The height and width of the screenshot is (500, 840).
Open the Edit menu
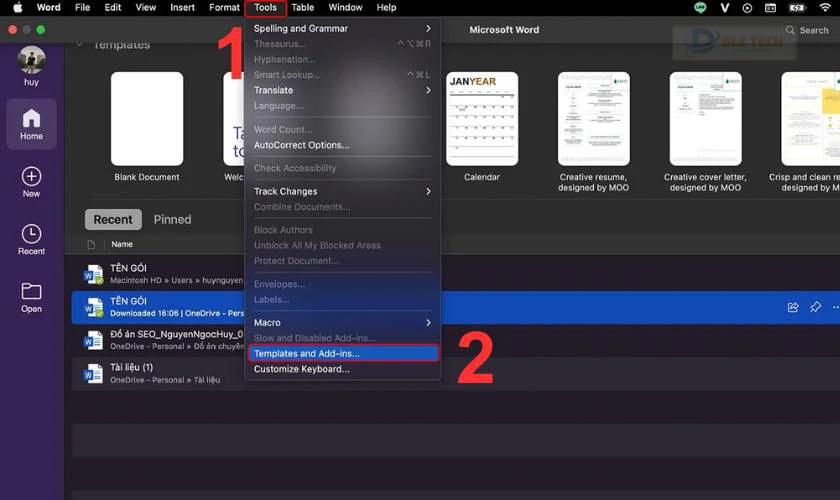[x=112, y=8]
